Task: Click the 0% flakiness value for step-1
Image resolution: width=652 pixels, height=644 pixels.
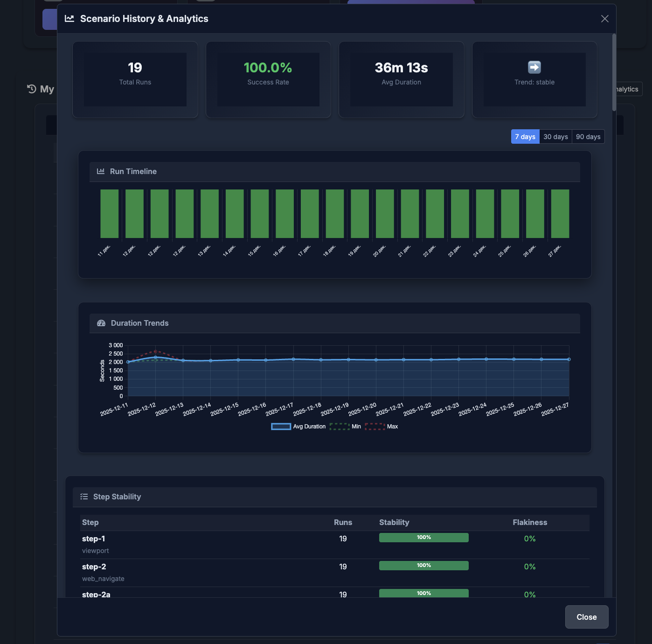Action: [530, 538]
